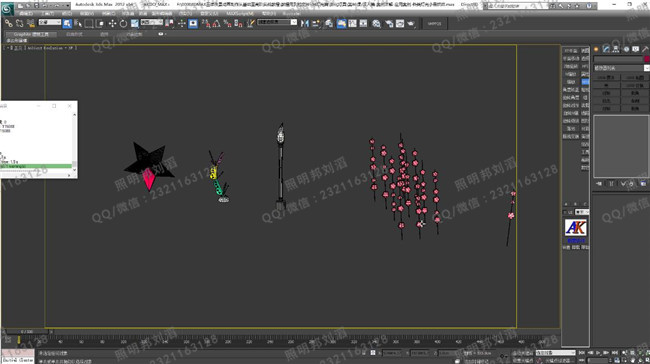
Task: Open the Curve Editor icon
Action: (x=352, y=24)
